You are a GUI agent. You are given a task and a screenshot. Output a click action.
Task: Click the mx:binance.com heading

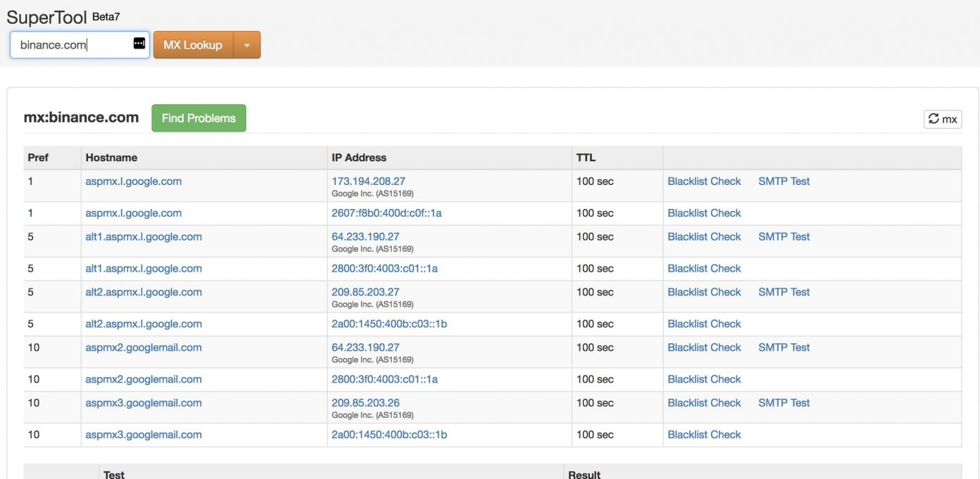pos(81,117)
